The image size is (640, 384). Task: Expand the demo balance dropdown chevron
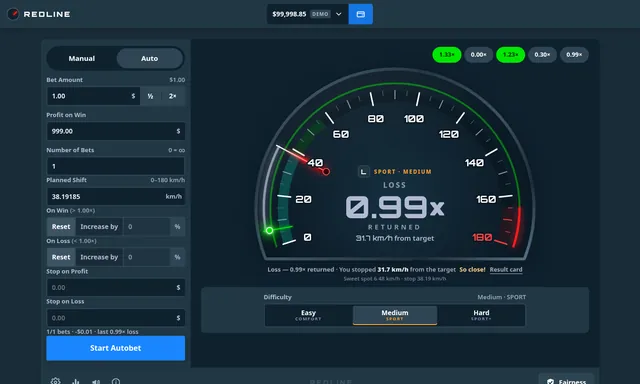tap(339, 14)
